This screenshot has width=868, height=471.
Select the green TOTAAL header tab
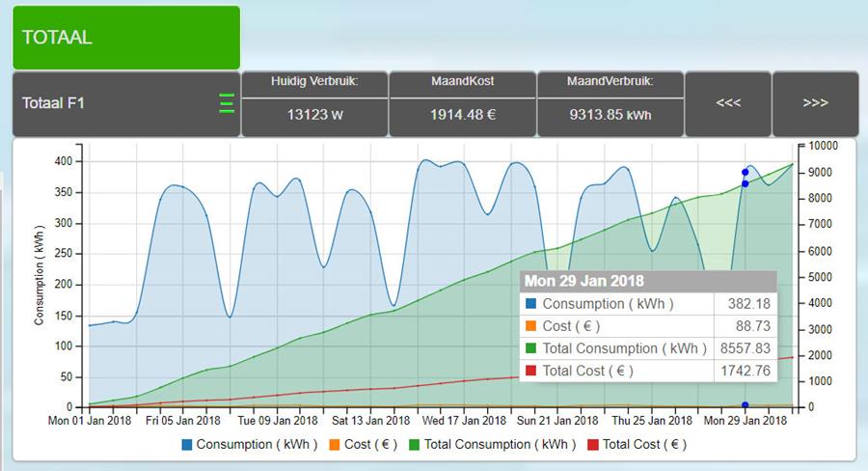click(125, 38)
